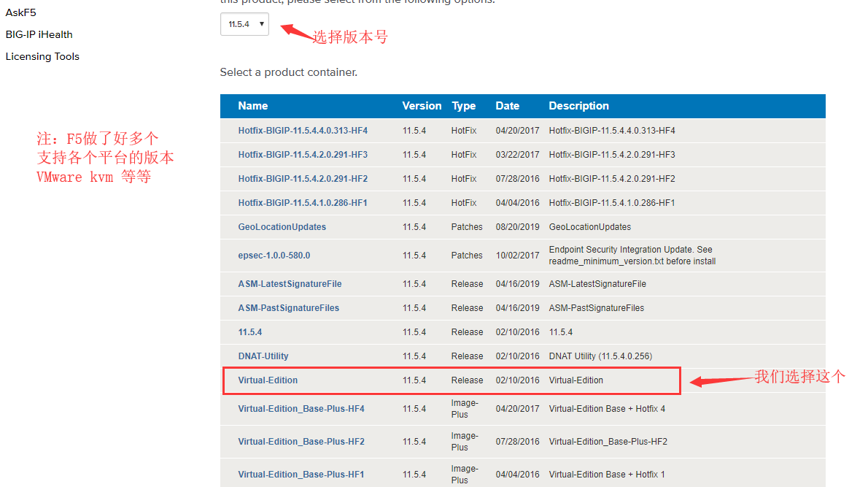Open ASM-LatestSignatureFile container
868x487 pixels.
click(x=290, y=284)
